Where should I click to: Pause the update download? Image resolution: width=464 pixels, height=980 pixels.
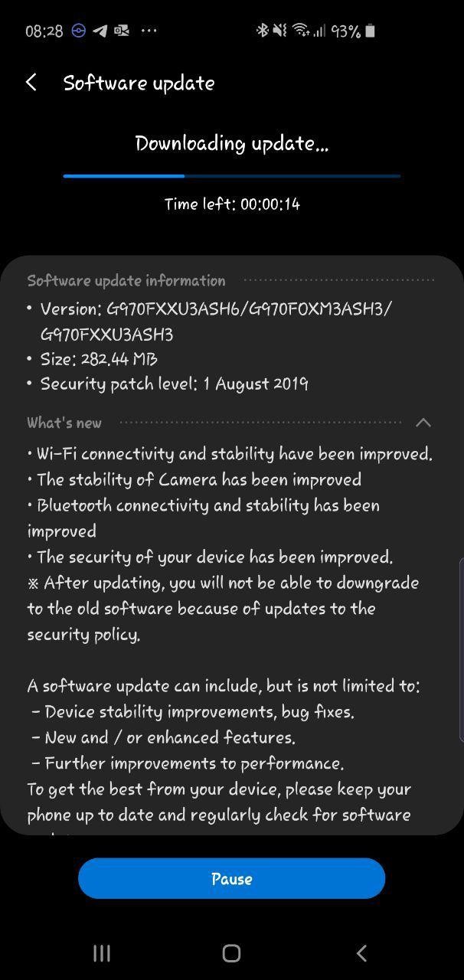point(231,878)
